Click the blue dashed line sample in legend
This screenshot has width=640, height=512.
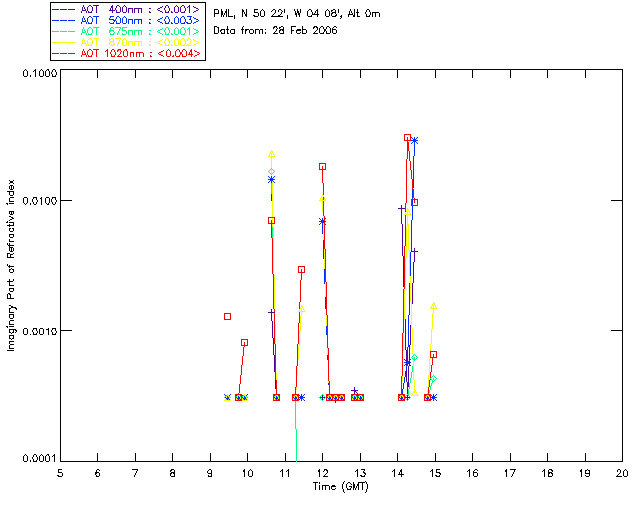pyautogui.click(x=64, y=20)
